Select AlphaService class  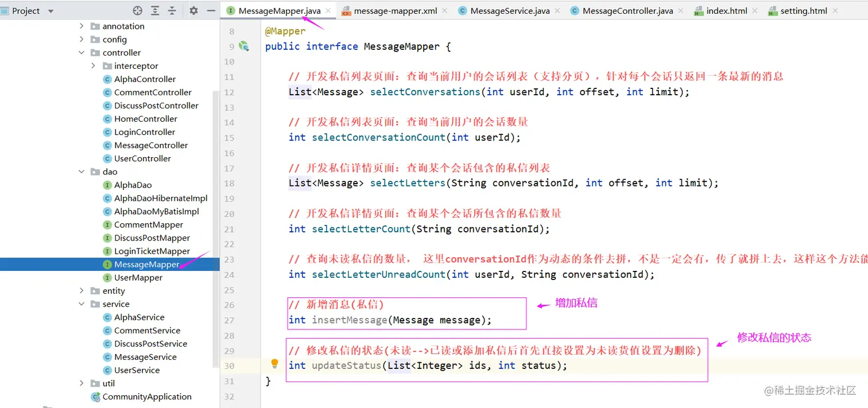pos(139,317)
